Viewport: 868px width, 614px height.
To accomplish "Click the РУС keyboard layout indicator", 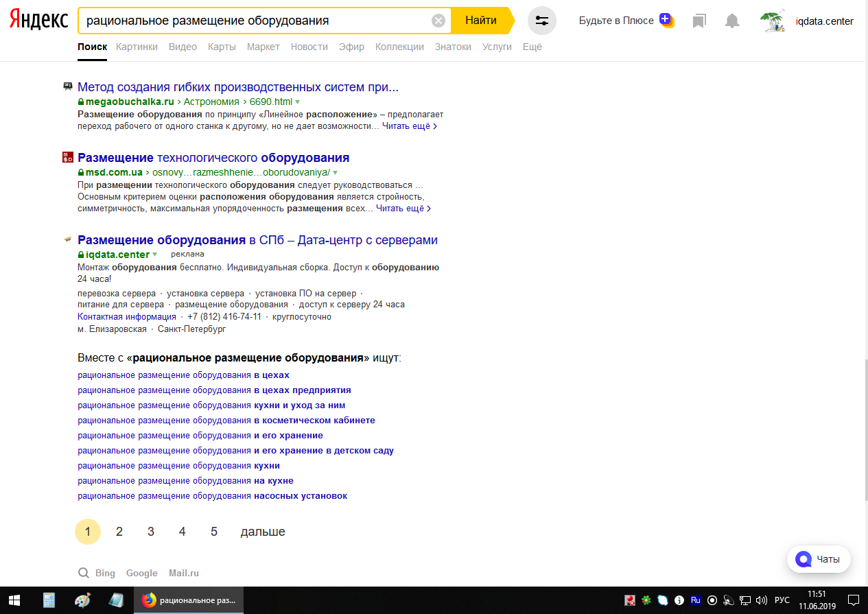I will [x=782, y=600].
